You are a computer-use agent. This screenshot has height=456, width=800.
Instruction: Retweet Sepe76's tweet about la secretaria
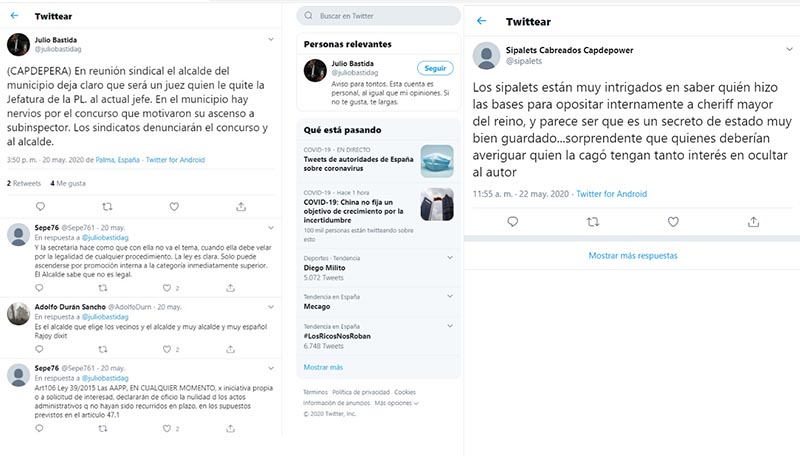click(103, 288)
